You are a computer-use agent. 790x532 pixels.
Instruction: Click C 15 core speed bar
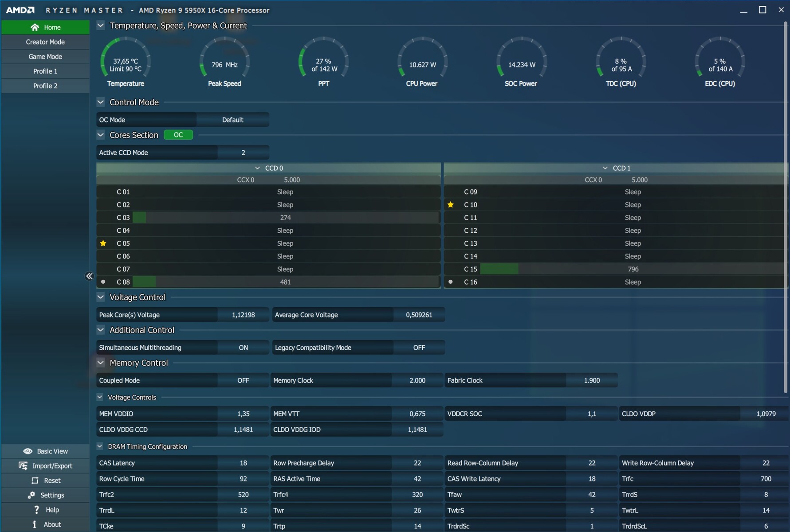[633, 269]
